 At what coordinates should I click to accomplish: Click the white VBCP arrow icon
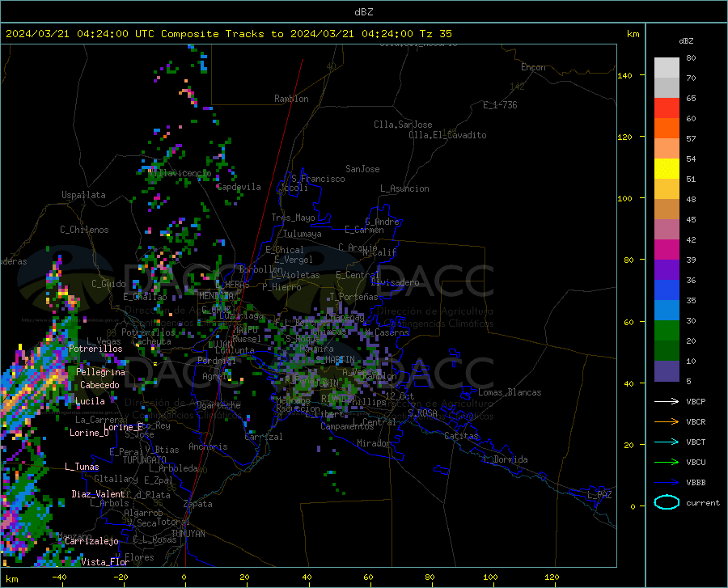[x=667, y=401]
